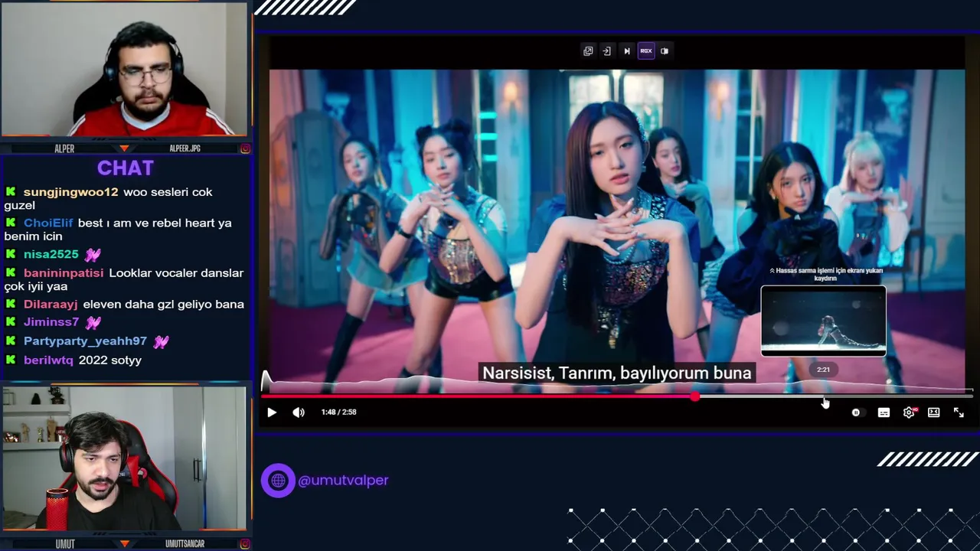Click the Kick badge beside Dilaraayj
Image resolution: width=980 pixels, height=551 pixels.
click(11, 304)
